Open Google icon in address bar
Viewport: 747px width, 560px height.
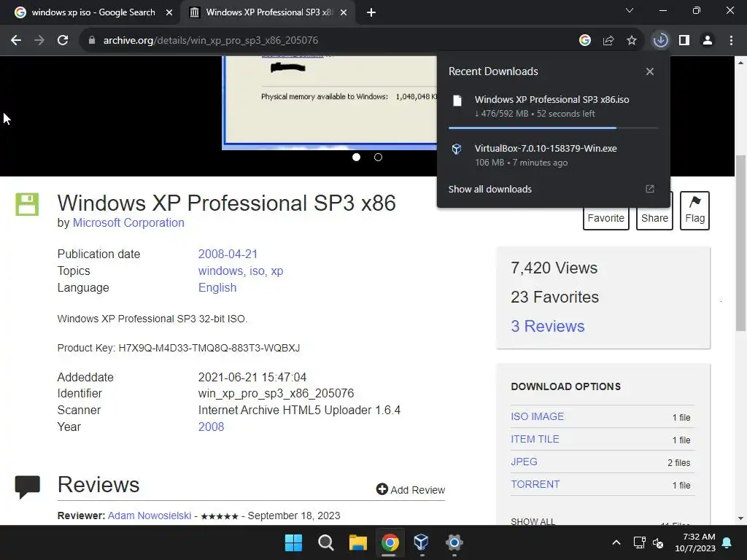click(585, 41)
